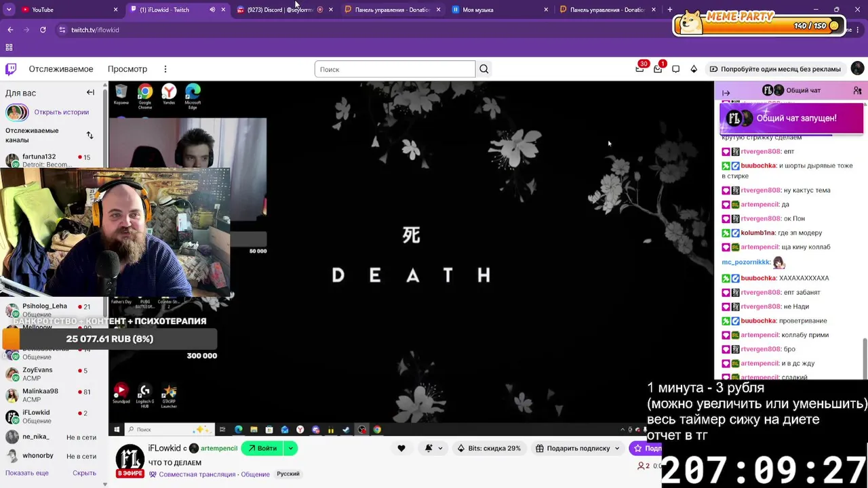Image resolution: width=868 pixels, height=488 pixels.
Task: Click the address bar URL twitch.tv/iflowkid
Action: coord(95,30)
